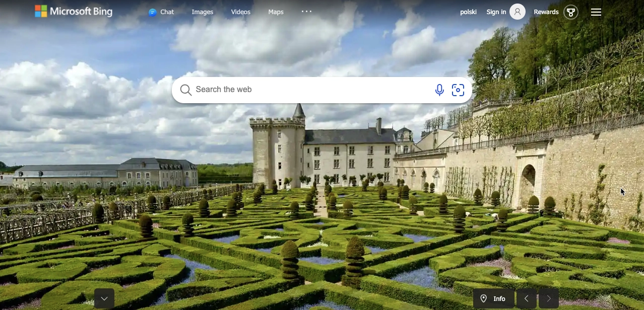
Task: Open the Videos tab
Action: click(x=240, y=12)
